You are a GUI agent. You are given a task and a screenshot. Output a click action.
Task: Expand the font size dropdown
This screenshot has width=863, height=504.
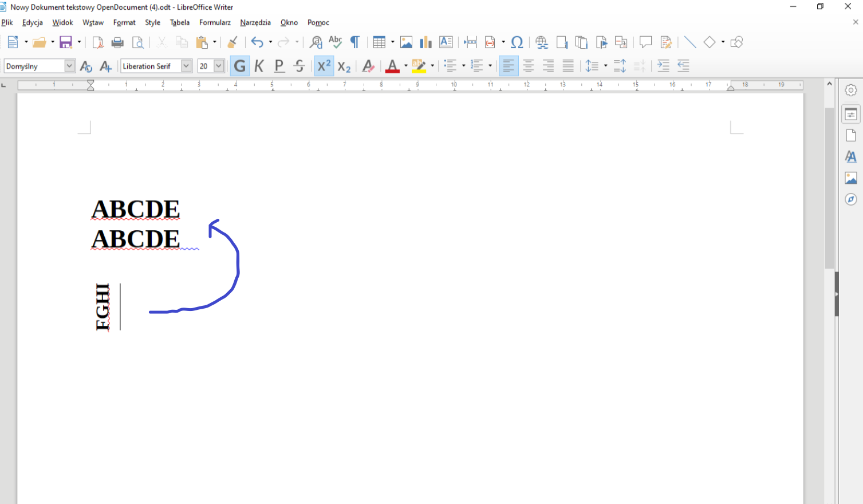tap(219, 66)
